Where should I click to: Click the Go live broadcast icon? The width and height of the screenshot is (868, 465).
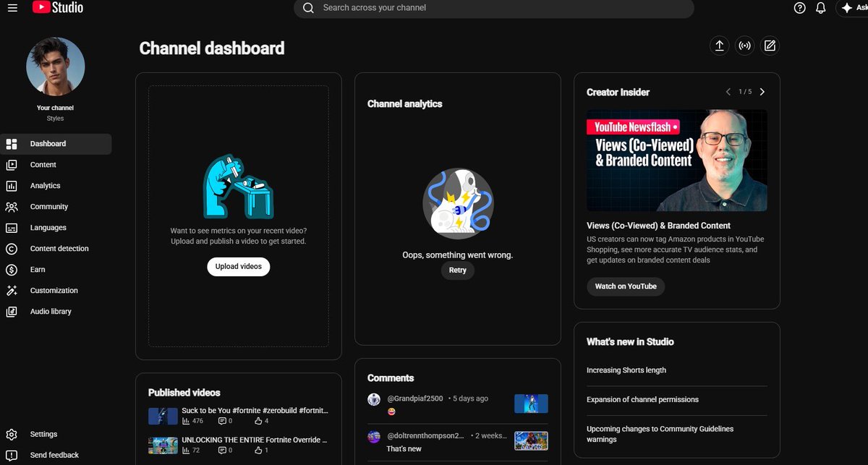tap(744, 46)
